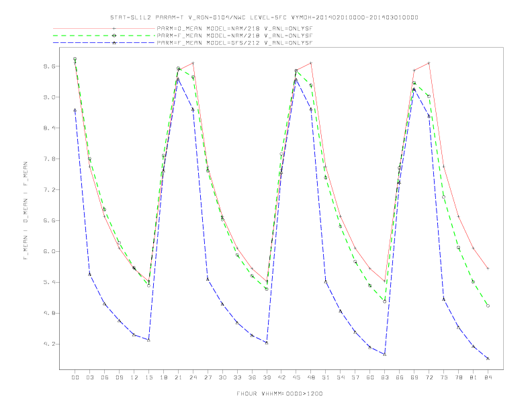532x411 pixels.
Task: Click the triangle marker on blue legend line
Action: (x=114, y=43)
